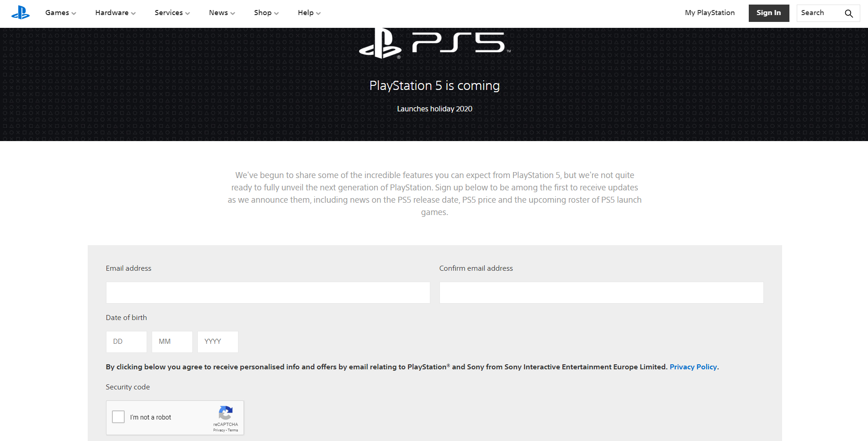Follow the Privacy Policy link

pos(693,367)
